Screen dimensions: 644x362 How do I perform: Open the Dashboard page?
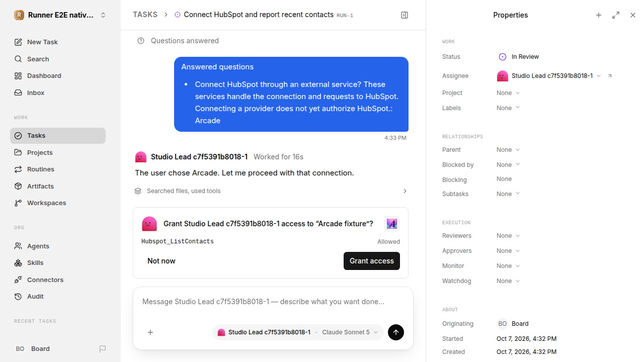pos(58,76)
